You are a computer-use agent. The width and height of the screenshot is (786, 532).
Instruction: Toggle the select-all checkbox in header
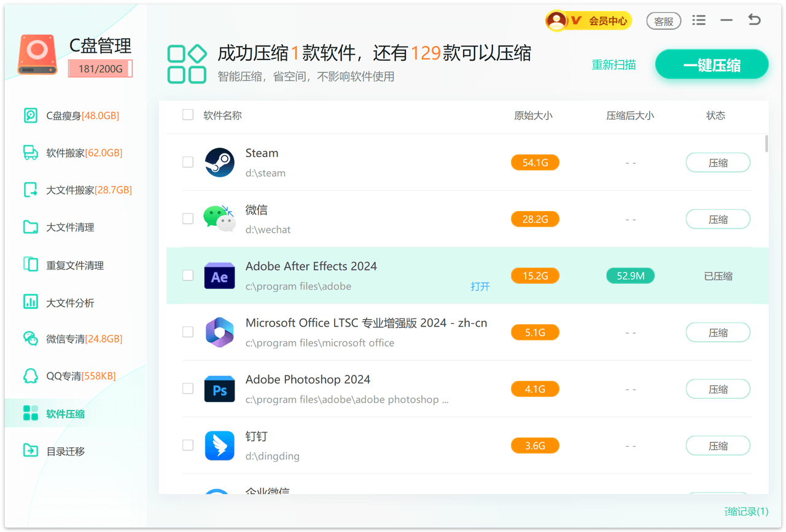(188, 115)
